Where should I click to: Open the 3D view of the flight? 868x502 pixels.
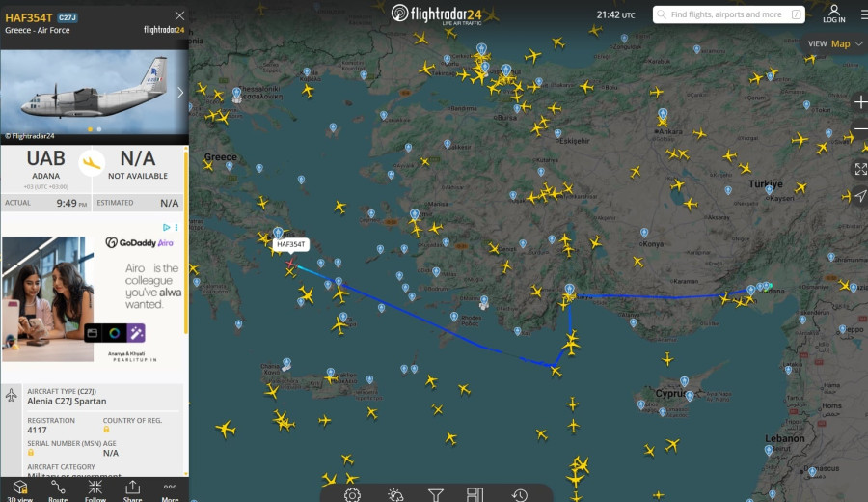tap(19, 489)
